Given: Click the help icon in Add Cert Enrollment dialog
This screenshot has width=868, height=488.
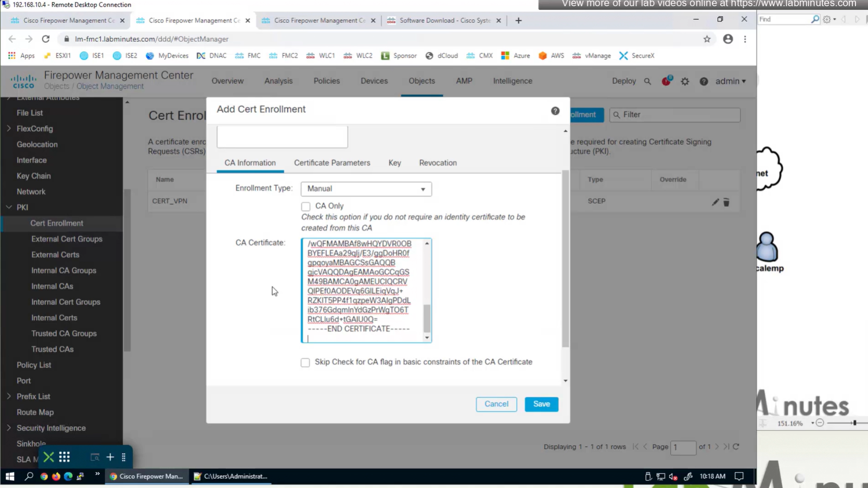Looking at the screenshot, I should 555,111.
